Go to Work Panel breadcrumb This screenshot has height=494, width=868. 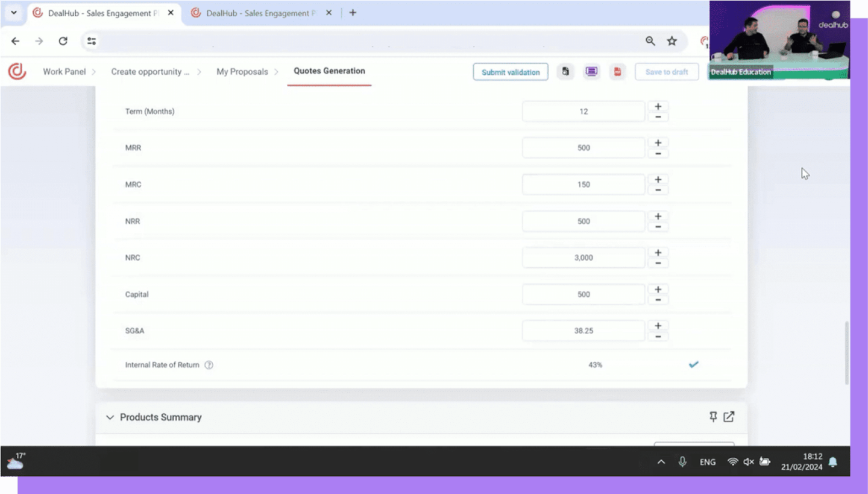pyautogui.click(x=64, y=72)
